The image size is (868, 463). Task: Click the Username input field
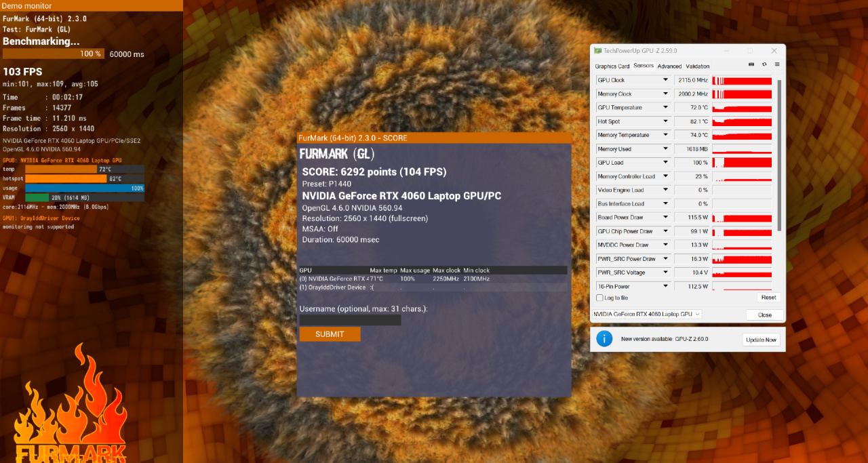(350, 320)
